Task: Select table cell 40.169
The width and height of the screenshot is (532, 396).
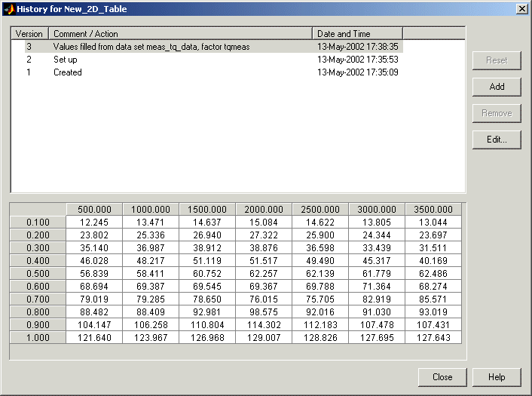Action: 433,260
